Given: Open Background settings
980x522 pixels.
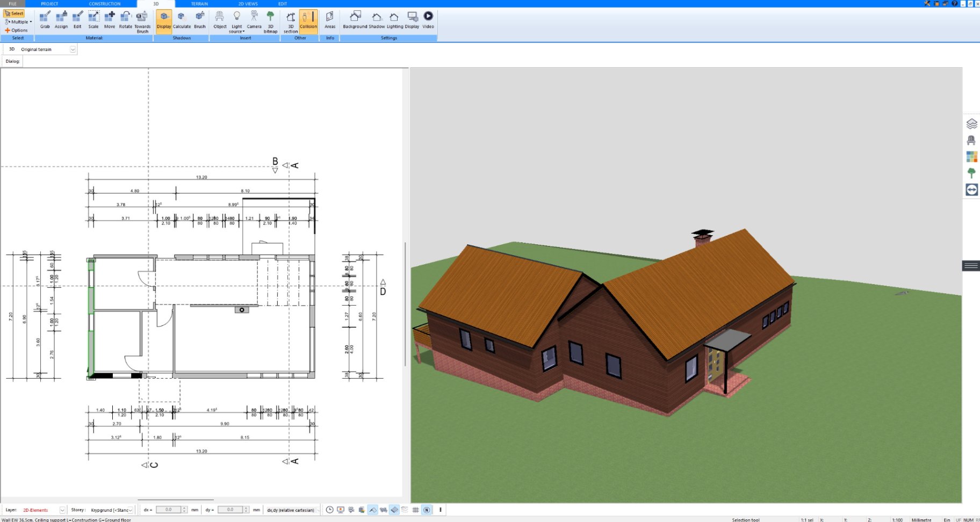Looking at the screenshot, I should [x=355, y=20].
